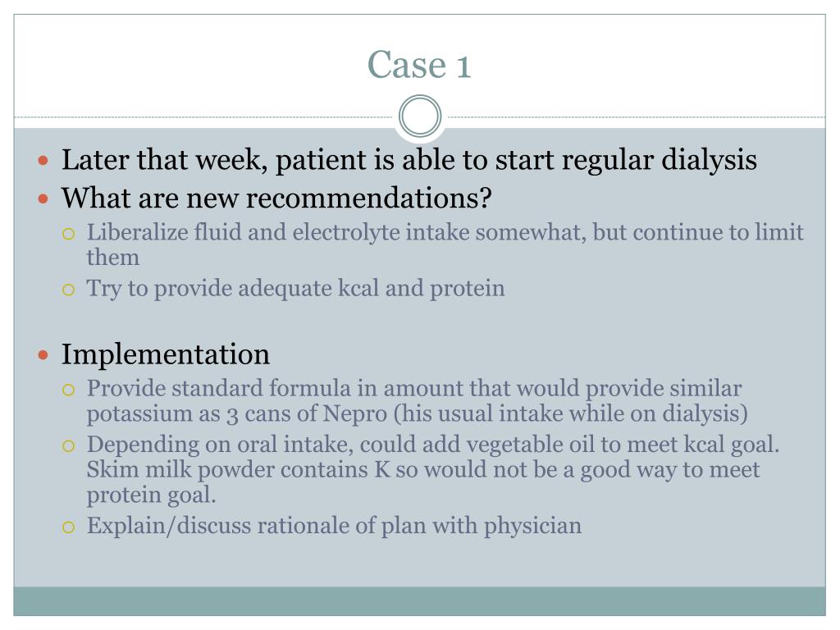This screenshot has width=840, height=630.
Task: Click the 'Case 1' slide title
Action: click(x=419, y=66)
